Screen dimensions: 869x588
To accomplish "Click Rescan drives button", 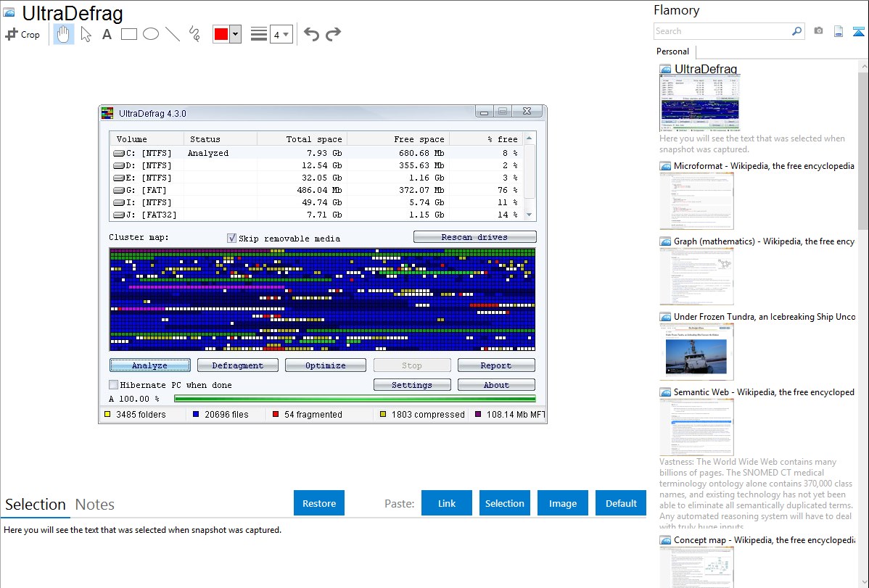I will (475, 237).
